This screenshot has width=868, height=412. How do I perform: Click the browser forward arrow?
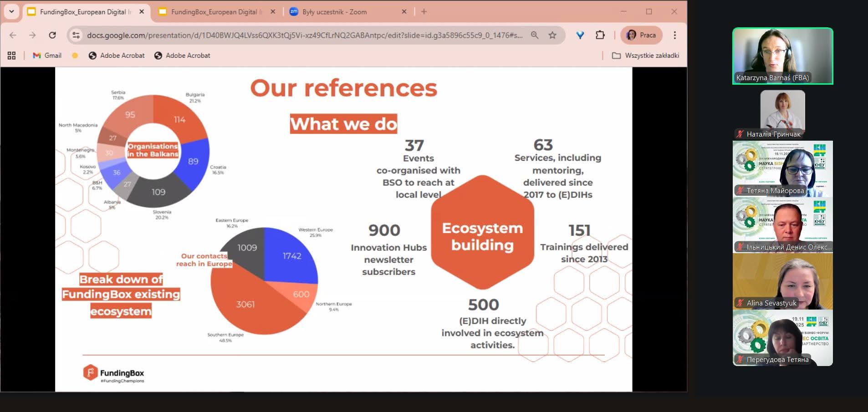32,35
